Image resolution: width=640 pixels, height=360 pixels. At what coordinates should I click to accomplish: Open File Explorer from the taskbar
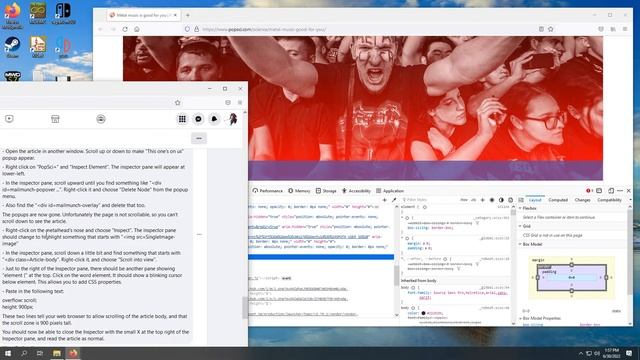pos(57,353)
